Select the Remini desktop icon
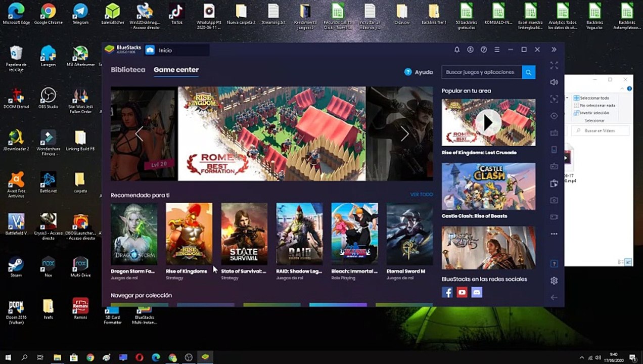 80,308
